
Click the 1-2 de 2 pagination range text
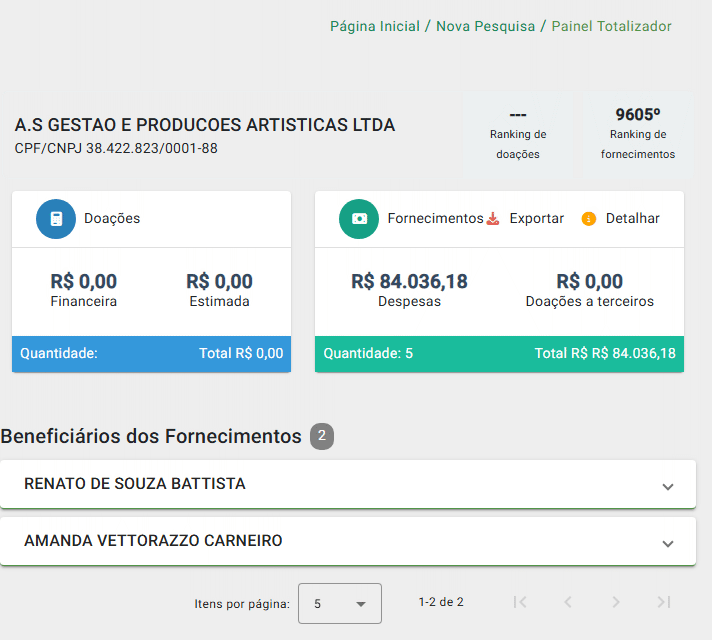click(x=441, y=602)
